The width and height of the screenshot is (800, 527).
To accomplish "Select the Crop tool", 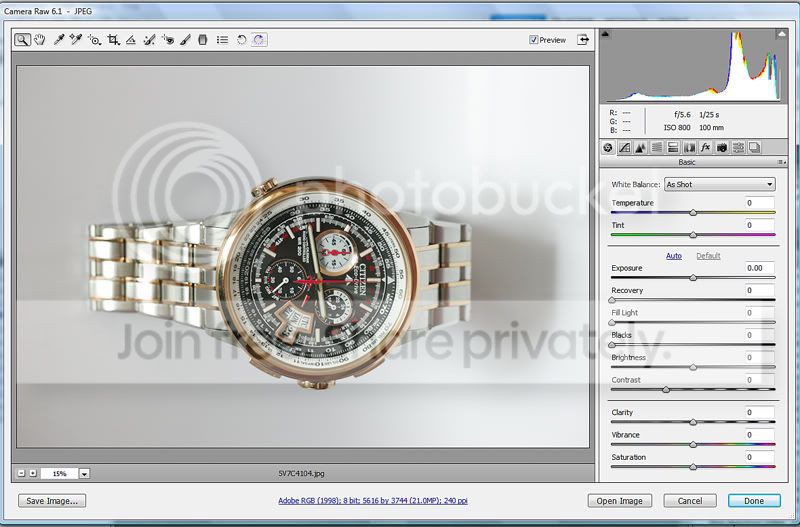I will pyautogui.click(x=113, y=40).
